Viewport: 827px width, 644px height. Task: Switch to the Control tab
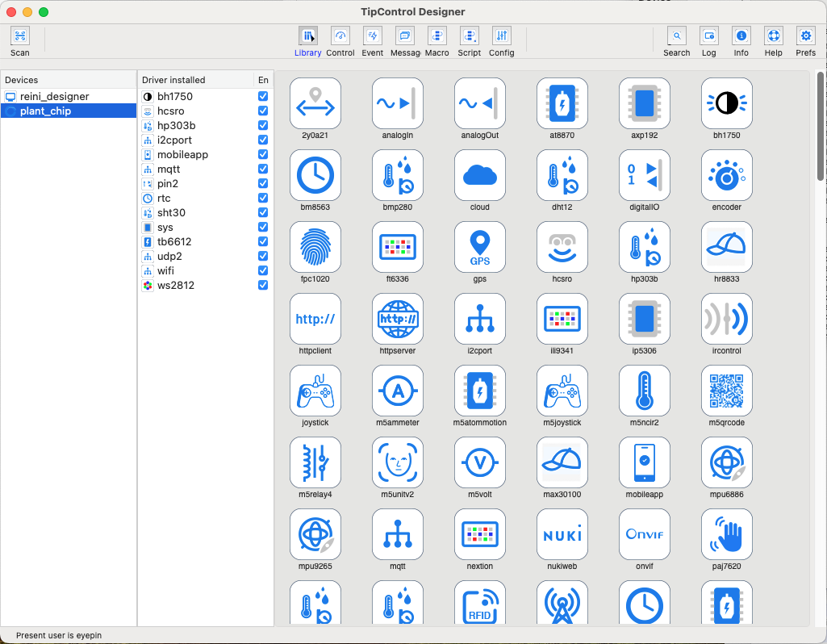[340, 36]
